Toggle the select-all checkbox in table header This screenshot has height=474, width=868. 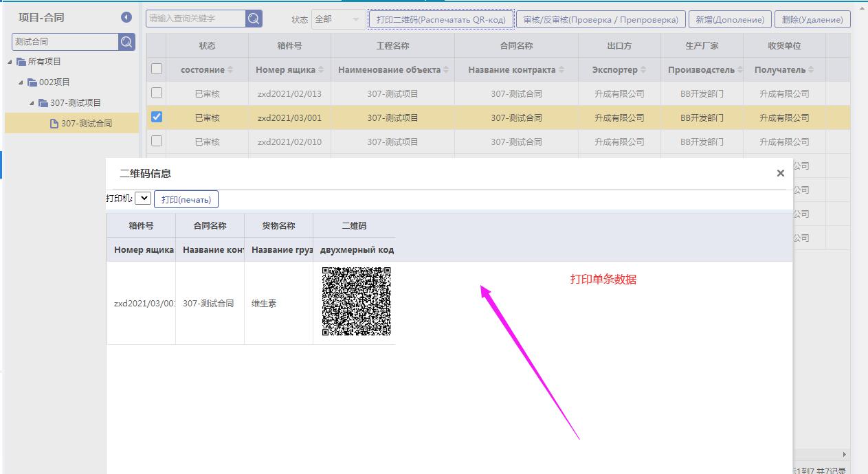pos(157,69)
